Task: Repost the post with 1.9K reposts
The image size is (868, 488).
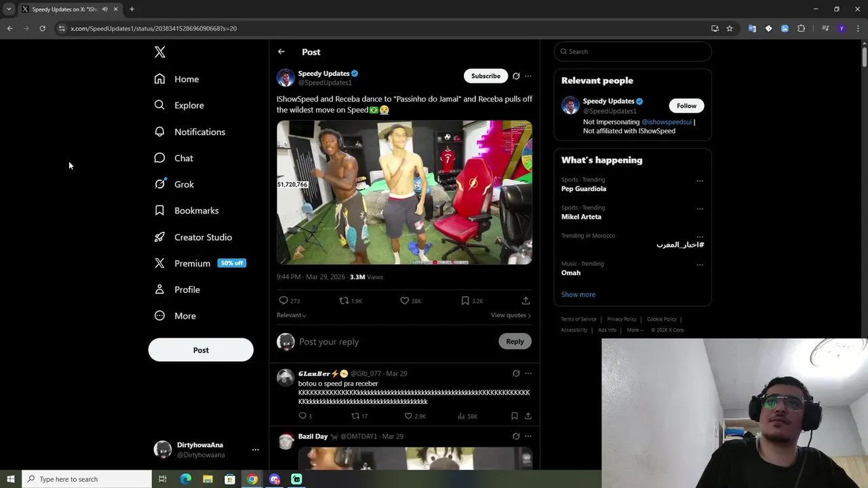Action: (x=351, y=300)
